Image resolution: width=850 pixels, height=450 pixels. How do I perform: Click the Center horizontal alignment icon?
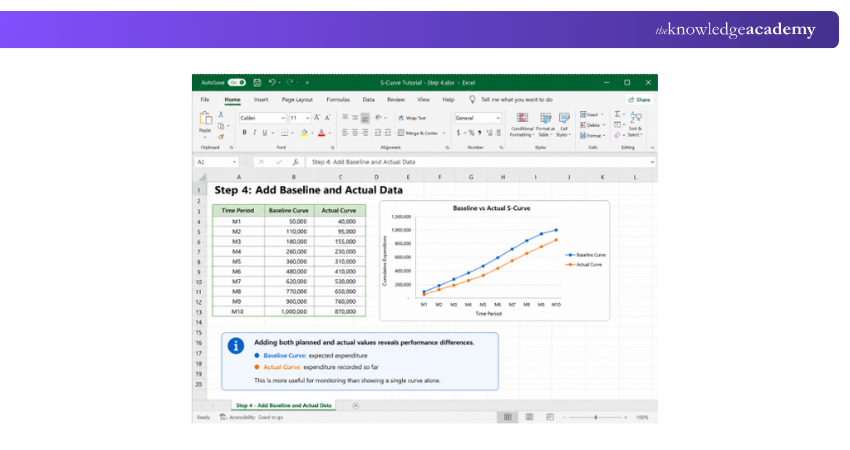(355, 133)
